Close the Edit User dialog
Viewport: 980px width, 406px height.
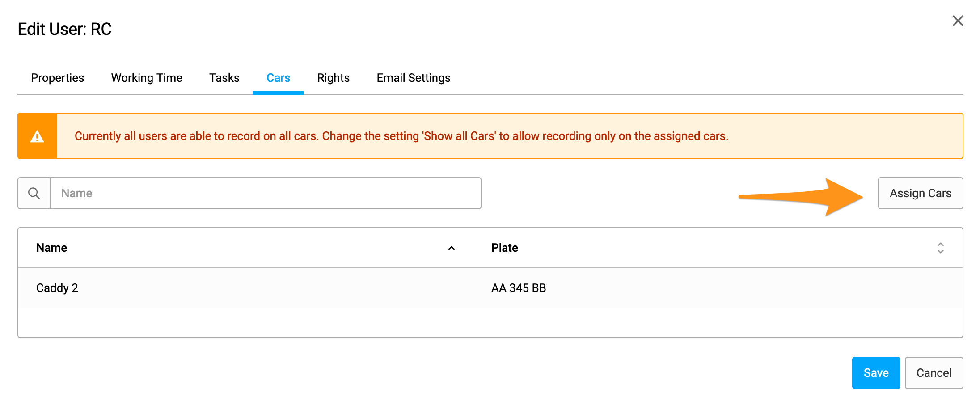pyautogui.click(x=958, y=21)
